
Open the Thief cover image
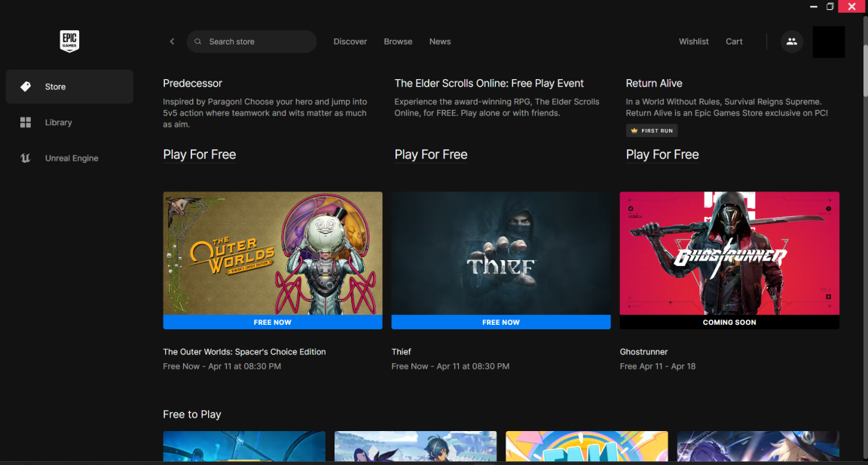pos(501,253)
